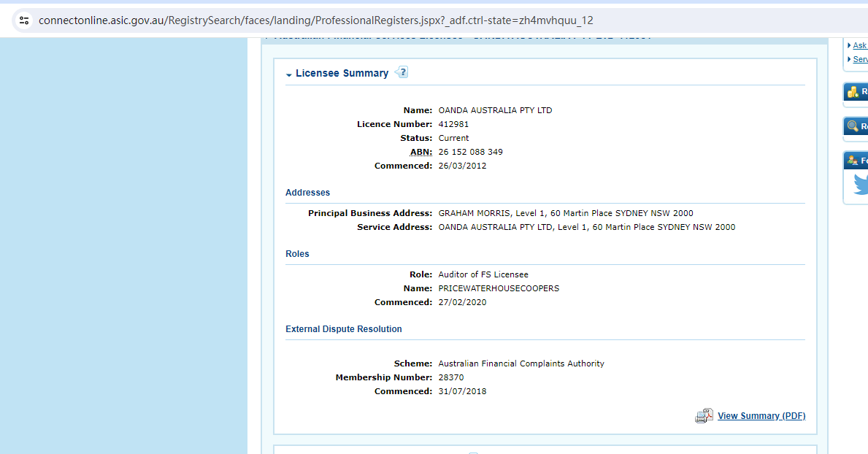Click the External Dispute Resolution heading
The height and width of the screenshot is (454, 868).
pos(344,329)
